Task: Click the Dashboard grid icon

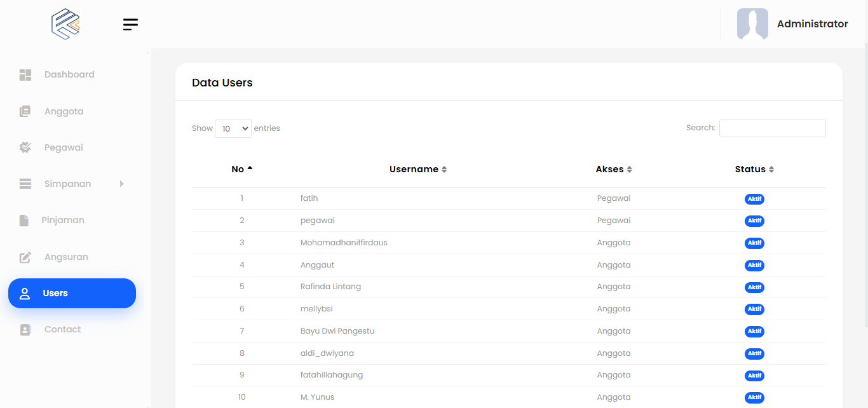Action: (25, 75)
